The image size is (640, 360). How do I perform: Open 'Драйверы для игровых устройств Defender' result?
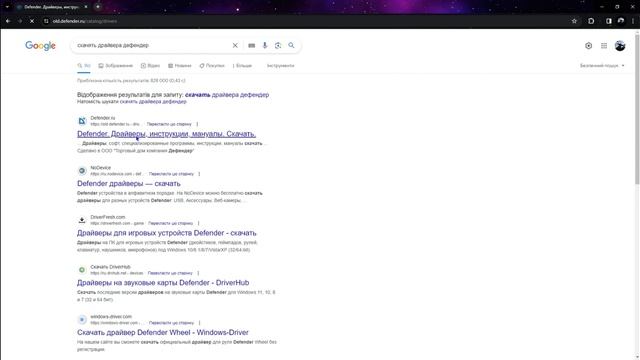pos(167,233)
